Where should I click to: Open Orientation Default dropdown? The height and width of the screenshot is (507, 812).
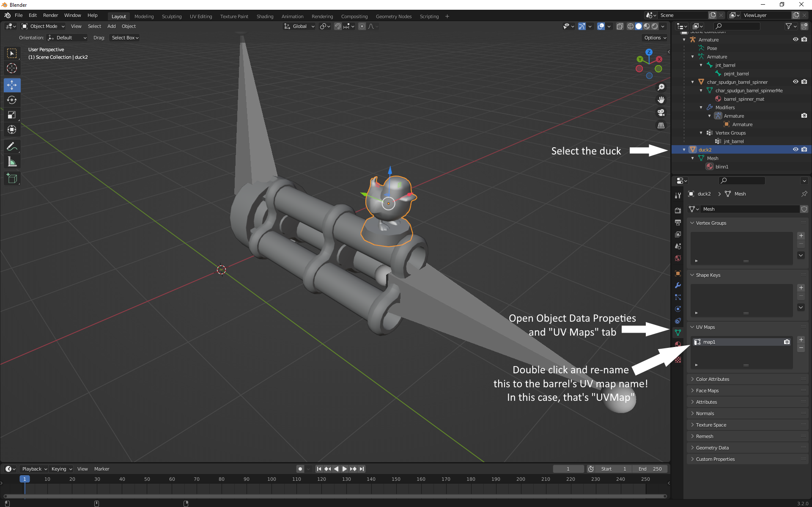[x=67, y=38]
